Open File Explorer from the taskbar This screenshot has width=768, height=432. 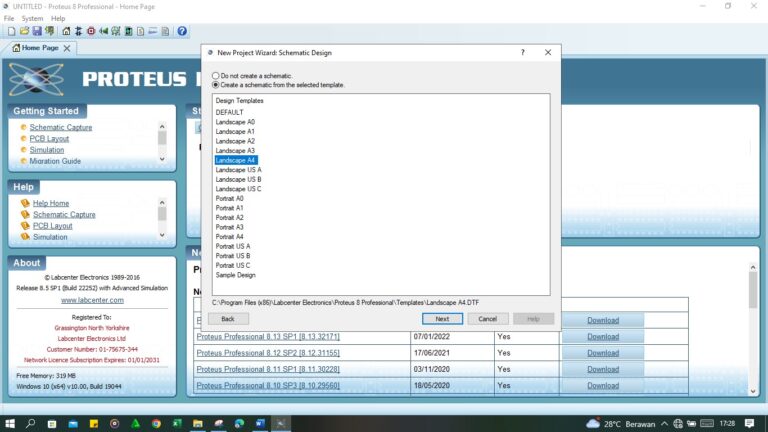198,423
